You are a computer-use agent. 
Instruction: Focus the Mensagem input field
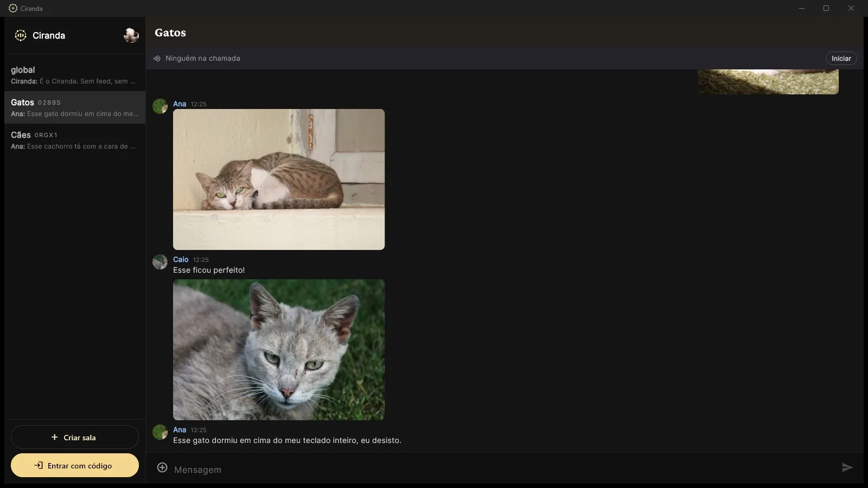(x=505, y=469)
